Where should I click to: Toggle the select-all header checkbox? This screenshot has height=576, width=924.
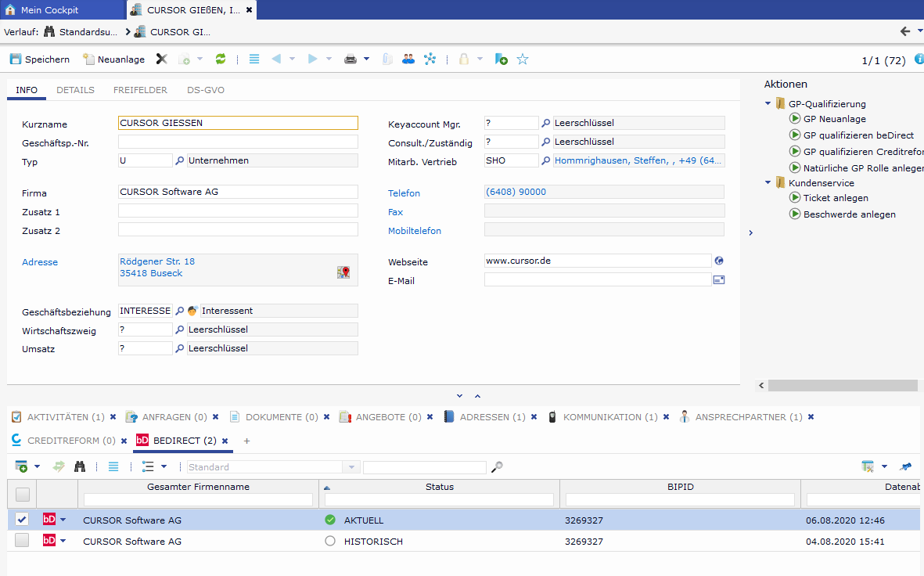point(22,494)
